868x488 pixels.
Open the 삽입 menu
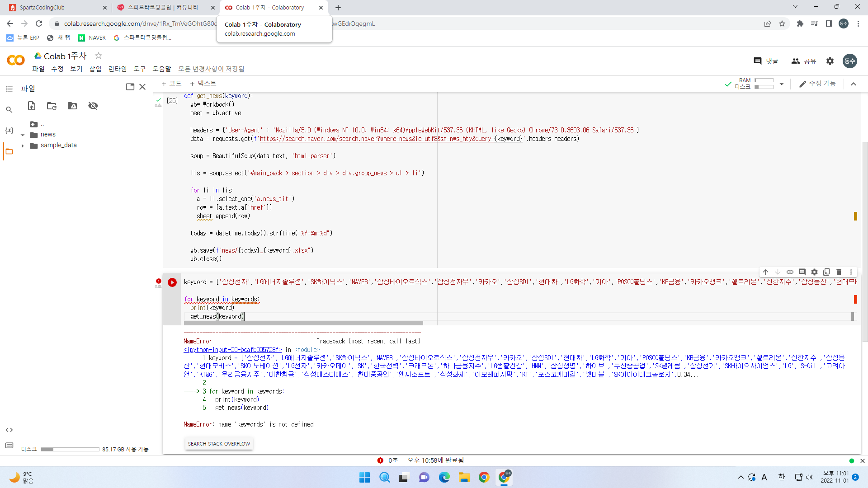coord(95,69)
